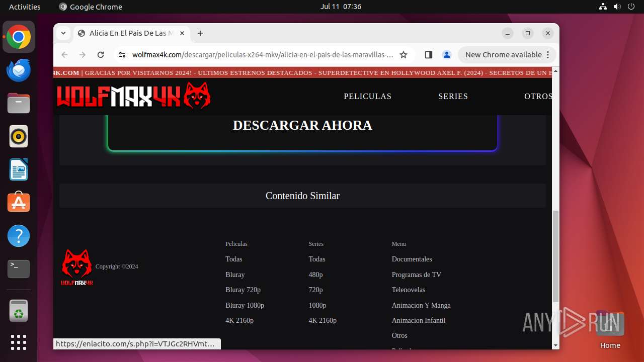
Task: Open PELICULAS navigation menu
Action: pyautogui.click(x=367, y=97)
